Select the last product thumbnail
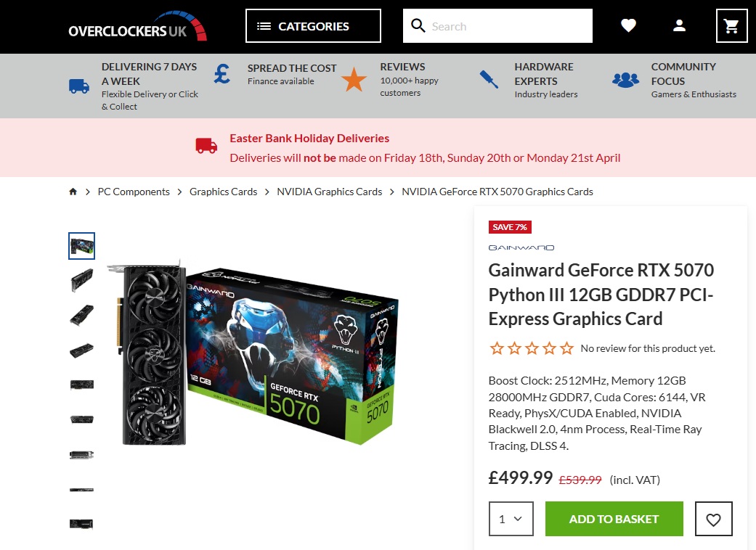Screen dimensions: 756x550 tap(81, 523)
